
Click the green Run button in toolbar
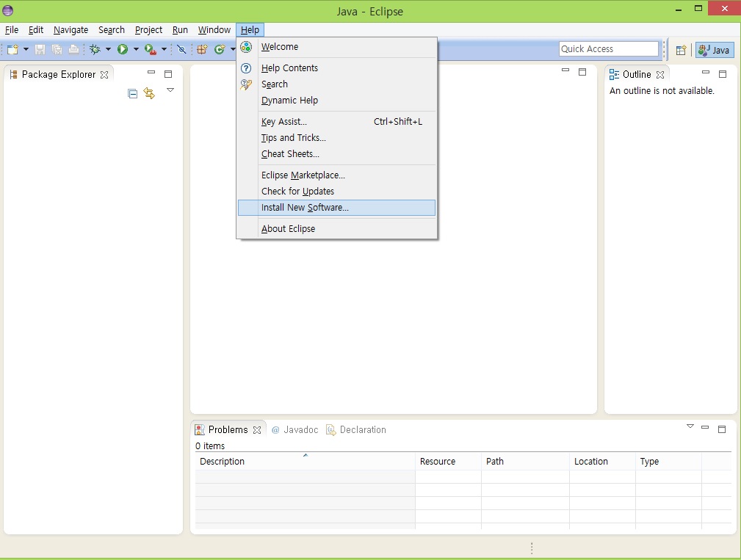(123, 49)
